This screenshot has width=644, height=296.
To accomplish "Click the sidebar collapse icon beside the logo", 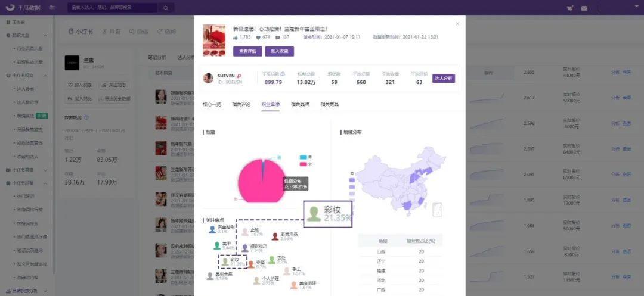I will pyautogui.click(x=52, y=7).
